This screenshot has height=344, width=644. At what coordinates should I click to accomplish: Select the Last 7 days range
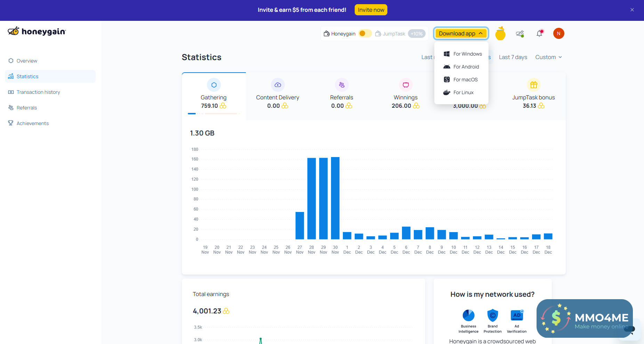click(513, 57)
